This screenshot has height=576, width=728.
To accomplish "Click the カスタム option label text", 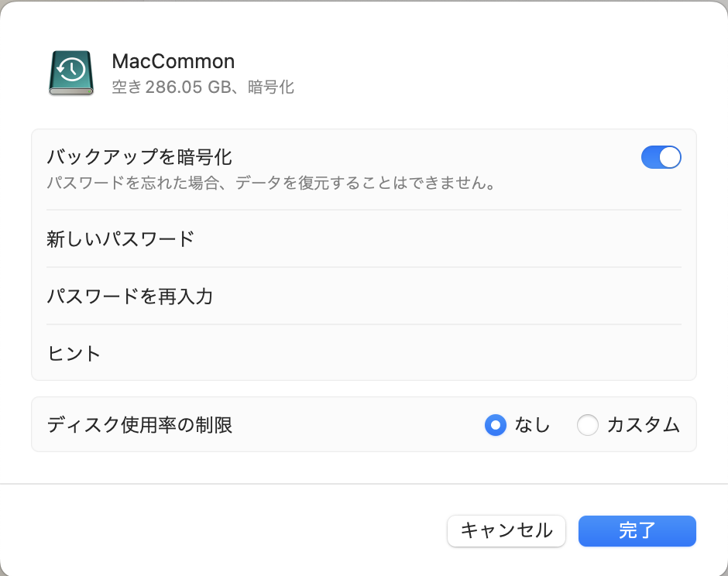I will click(x=644, y=425).
